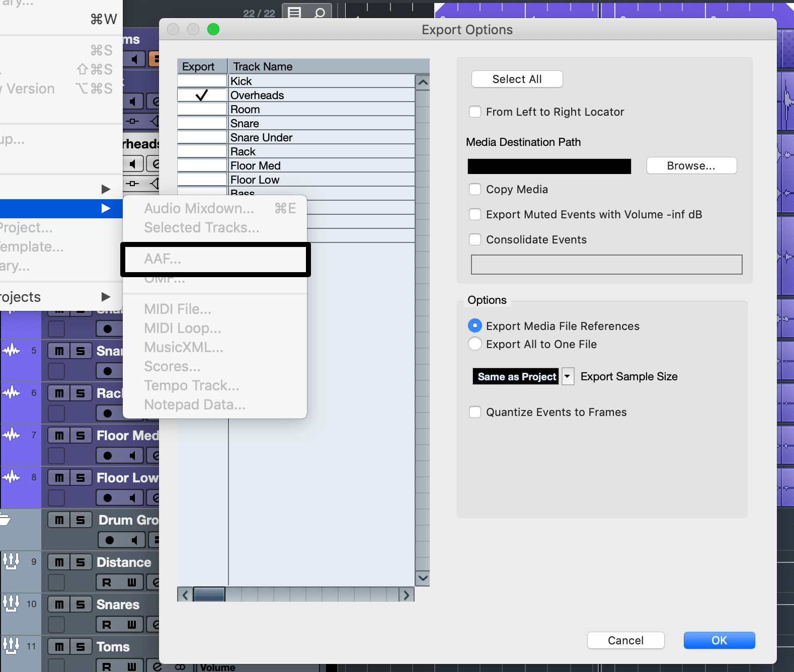Open the Export Sample Size dropdown
The image size is (794, 672).
(568, 376)
